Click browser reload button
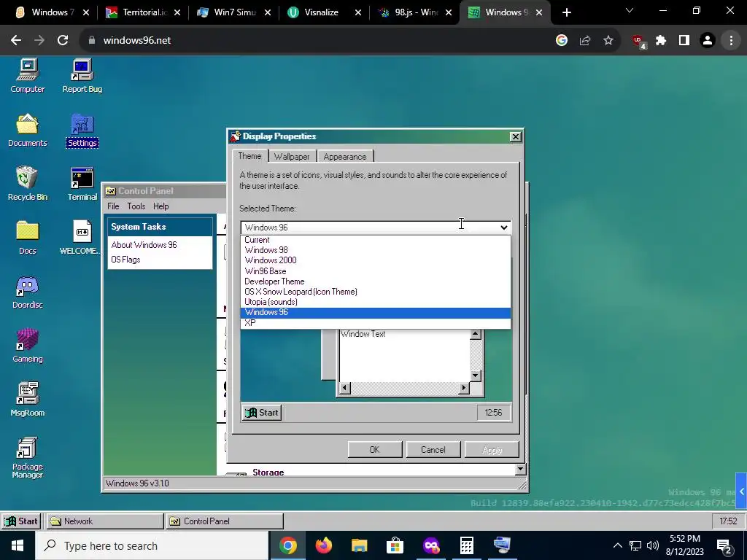747x560 pixels. pos(63,41)
